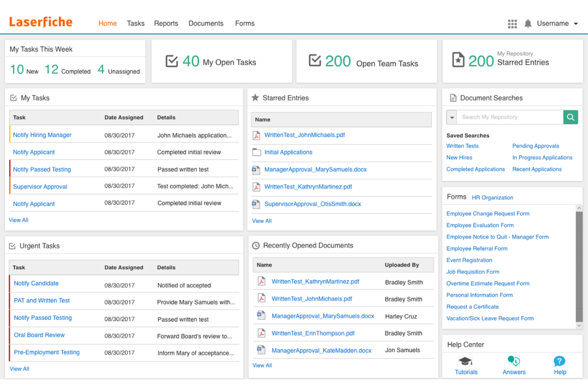Open the apps grid launcher icon

(x=512, y=24)
